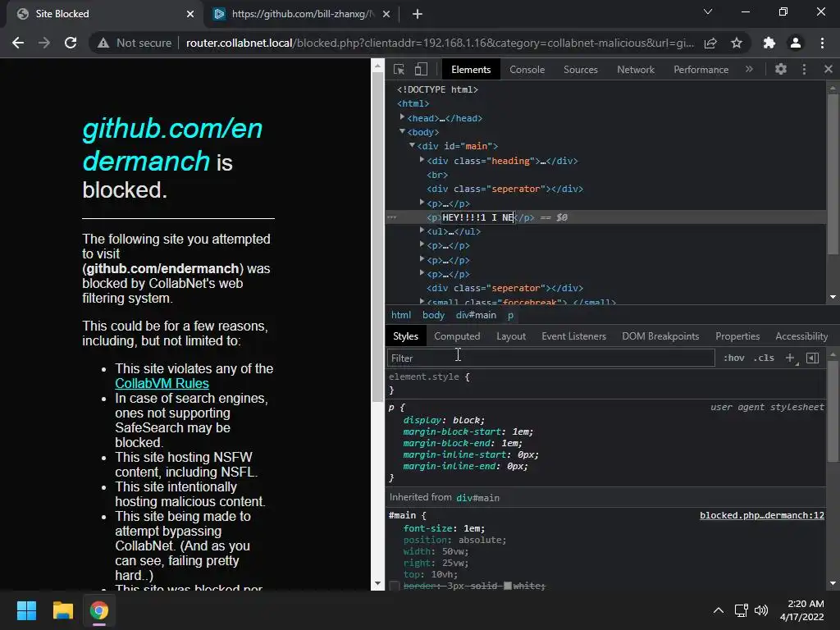
Task: Open the blocked.php…dermanch:12 source link
Action: pos(762,515)
